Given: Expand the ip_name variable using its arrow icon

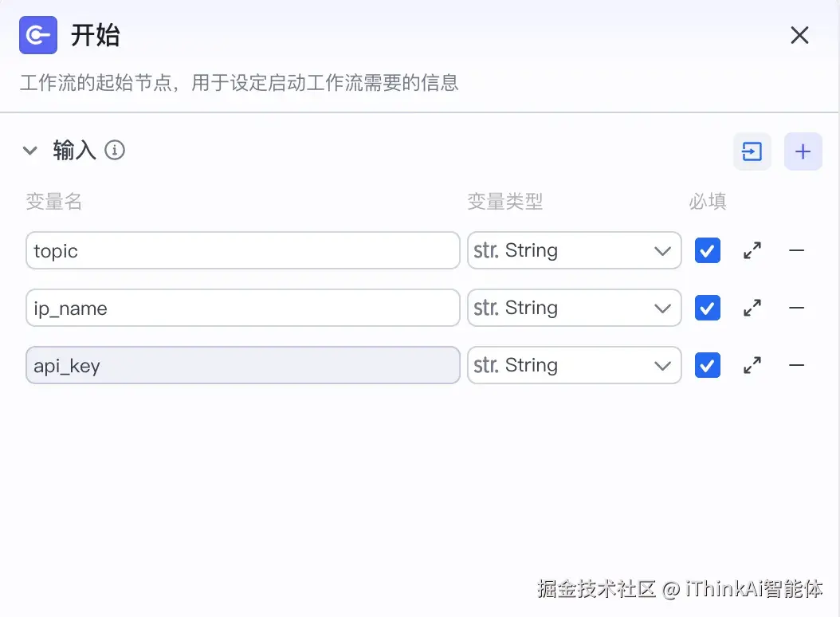Looking at the screenshot, I should 752,308.
